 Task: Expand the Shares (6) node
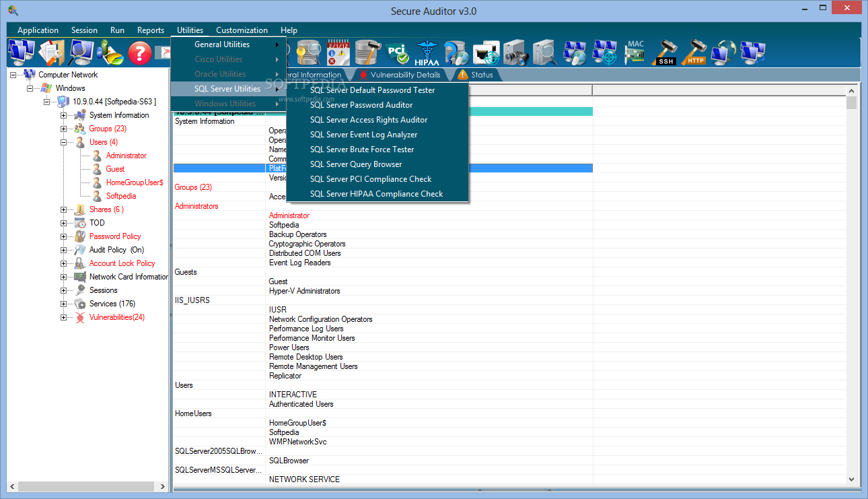(64, 209)
